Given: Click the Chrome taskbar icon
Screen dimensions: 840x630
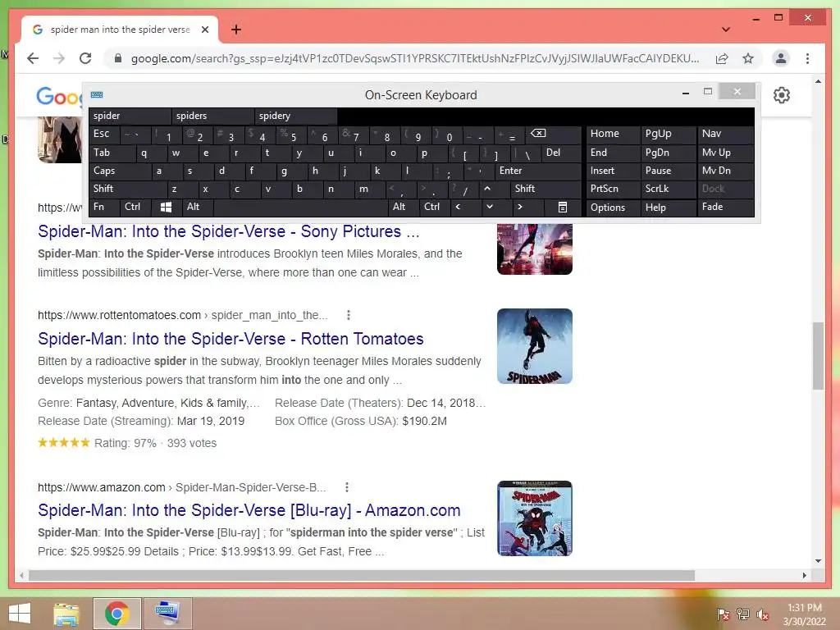Looking at the screenshot, I should 116,614.
